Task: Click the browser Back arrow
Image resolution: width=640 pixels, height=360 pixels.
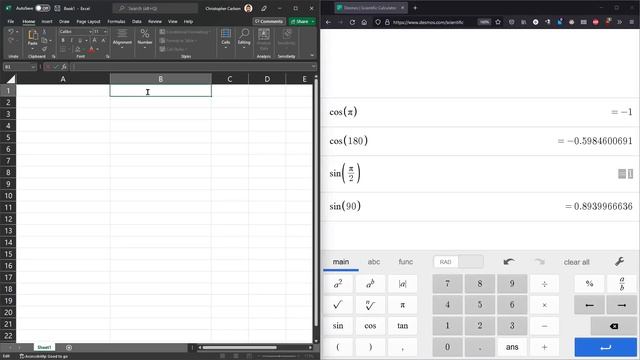Action: pos(329,22)
